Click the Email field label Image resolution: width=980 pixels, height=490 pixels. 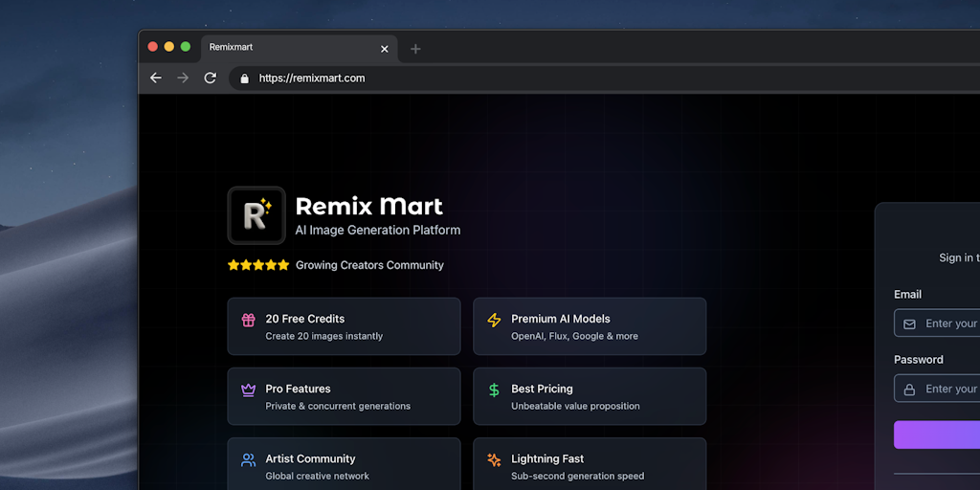point(907,295)
